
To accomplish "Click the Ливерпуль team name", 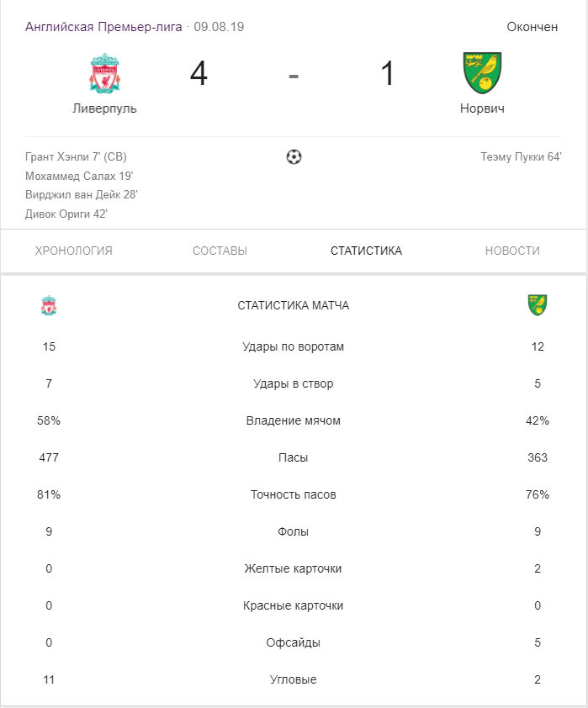I will [104, 108].
